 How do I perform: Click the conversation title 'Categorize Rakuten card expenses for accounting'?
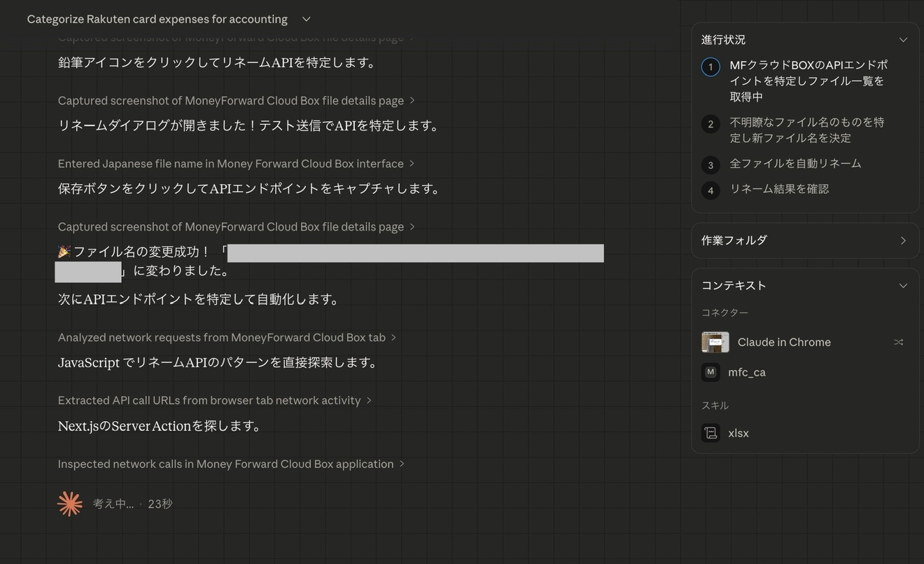click(157, 20)
